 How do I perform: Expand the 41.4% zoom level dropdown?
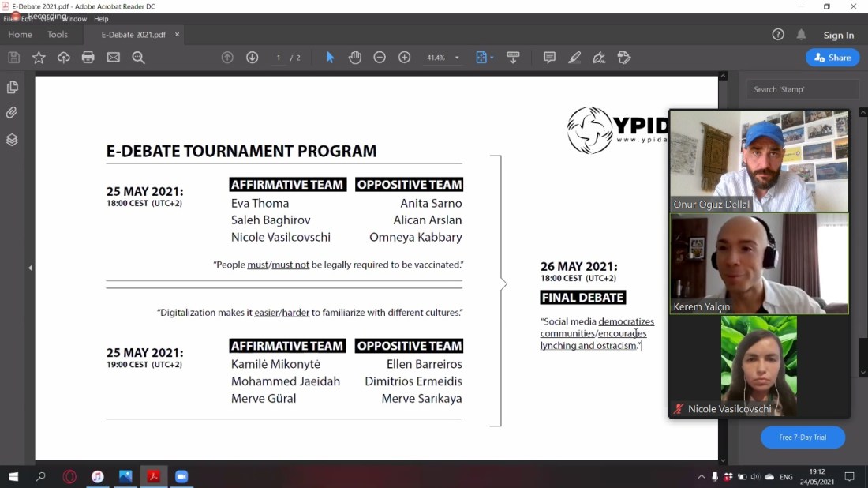coord(457,58)
